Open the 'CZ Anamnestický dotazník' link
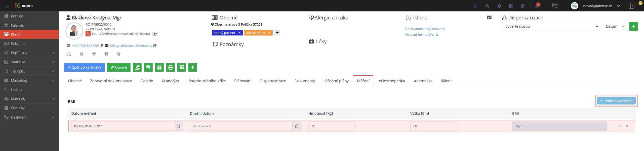 click(x=425, y=29)
